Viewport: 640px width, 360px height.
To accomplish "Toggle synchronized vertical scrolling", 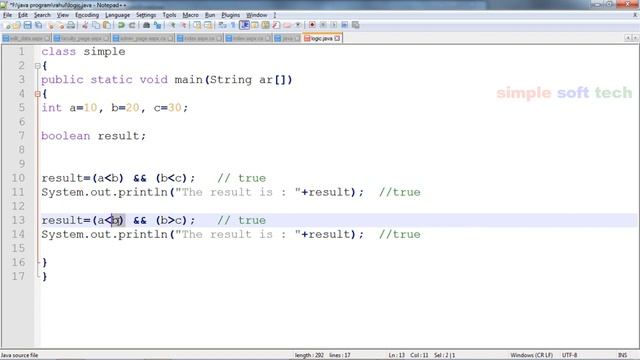I will tap(198, 25).
